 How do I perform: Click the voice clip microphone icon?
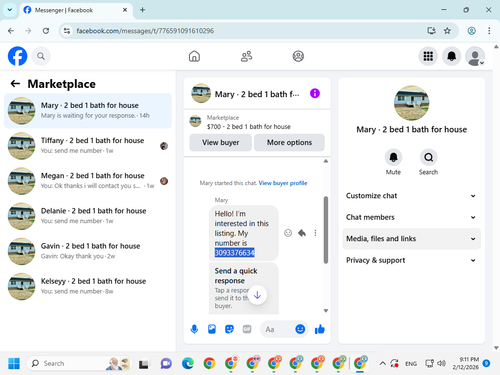pyautogui.click(x=194, y=329)
